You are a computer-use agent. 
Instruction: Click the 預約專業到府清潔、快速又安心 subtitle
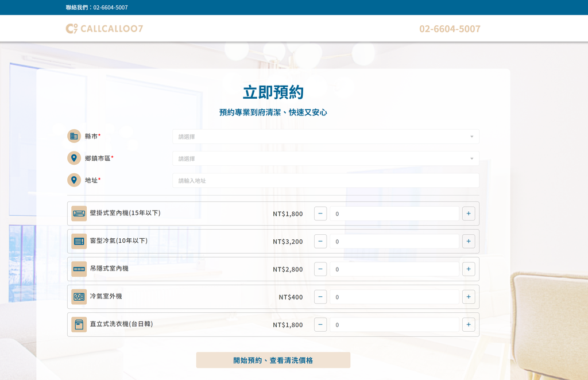click(273, 113)
